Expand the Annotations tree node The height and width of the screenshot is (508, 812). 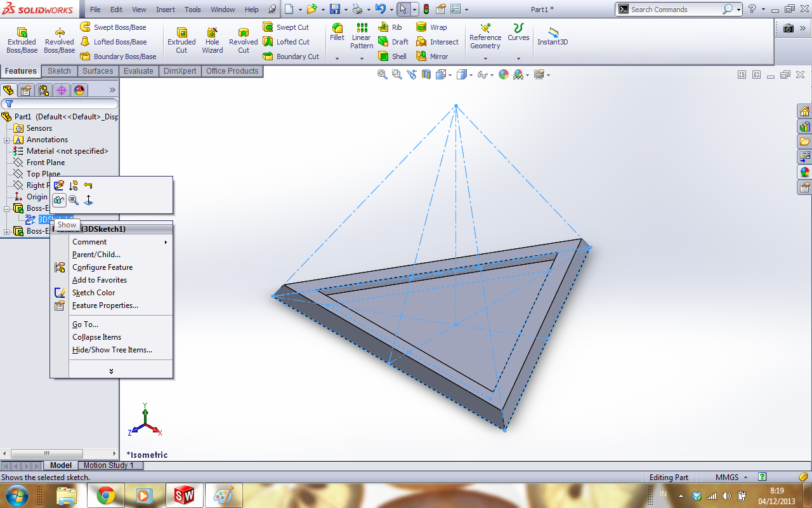click(6, 140)
